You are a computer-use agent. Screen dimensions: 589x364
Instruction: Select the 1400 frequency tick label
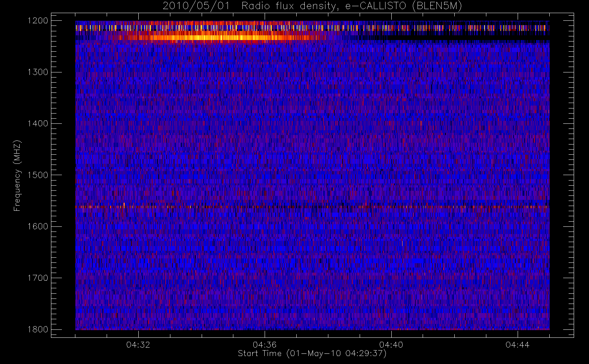(x=38, y=124)
